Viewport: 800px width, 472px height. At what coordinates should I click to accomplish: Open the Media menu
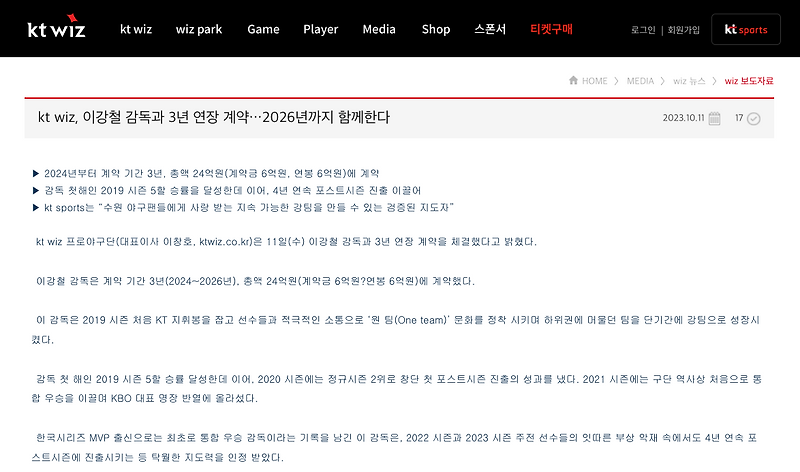379,29
